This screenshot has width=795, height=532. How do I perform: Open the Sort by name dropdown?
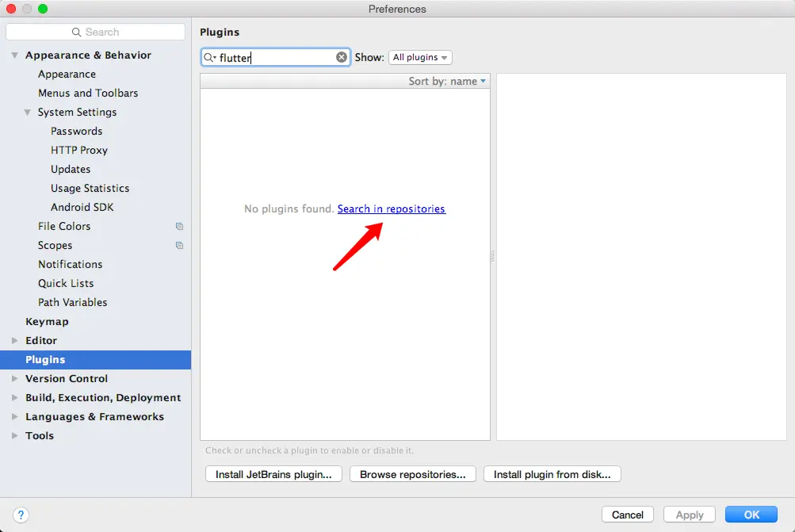pyautogui.click(x=447, y=81)
